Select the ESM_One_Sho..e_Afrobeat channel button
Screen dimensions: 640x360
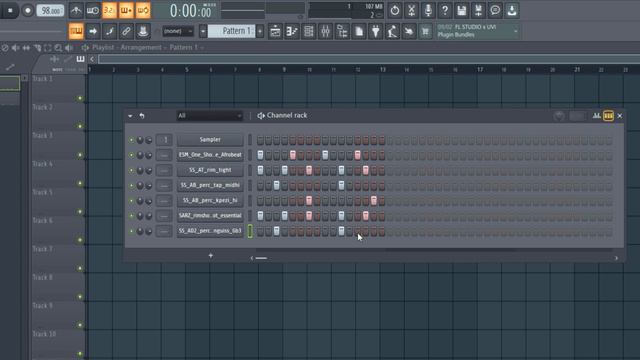pyautogui.click(x=210, y=155)
